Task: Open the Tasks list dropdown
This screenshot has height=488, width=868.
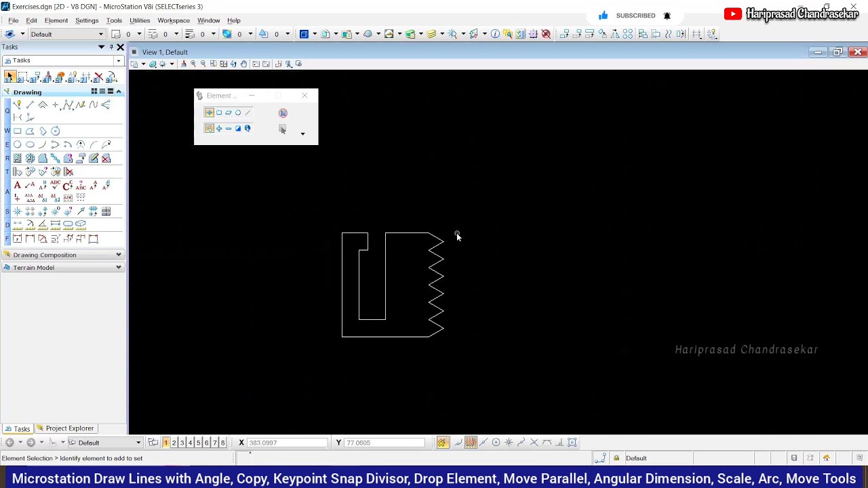Action: [118, 60]
